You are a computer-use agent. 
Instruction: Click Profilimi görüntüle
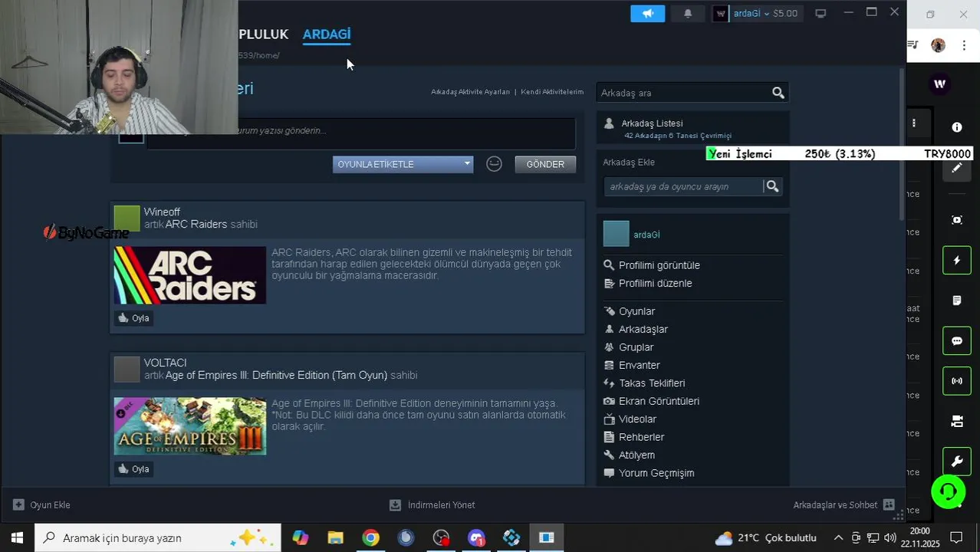659,265
